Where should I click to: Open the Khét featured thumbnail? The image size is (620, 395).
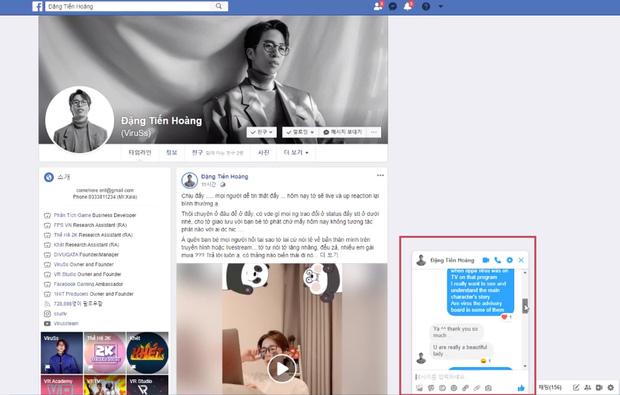[147, 353]
